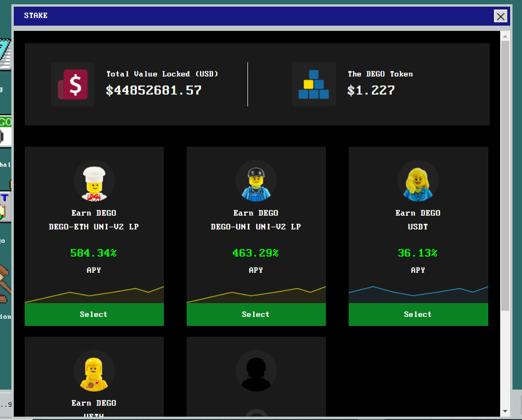Image resolution: width=522 pixels, height=420 pixels.
Task: Click the dark silhouette avatar icon
Action: (256, 371)
